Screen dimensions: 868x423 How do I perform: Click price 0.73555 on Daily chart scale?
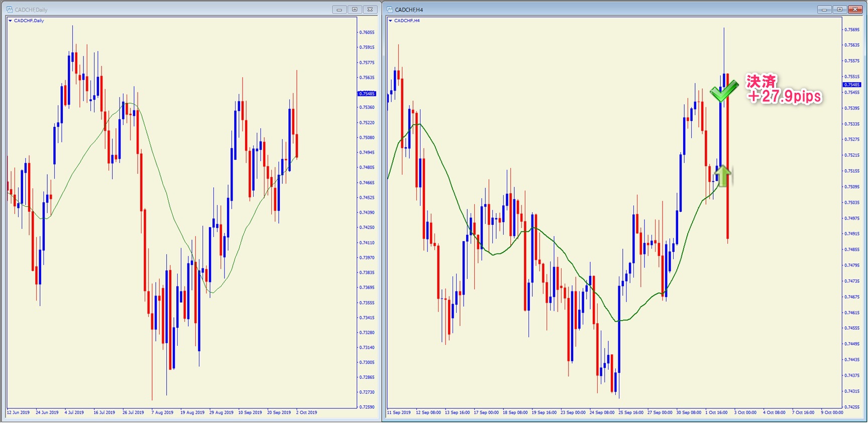point(367,303)
